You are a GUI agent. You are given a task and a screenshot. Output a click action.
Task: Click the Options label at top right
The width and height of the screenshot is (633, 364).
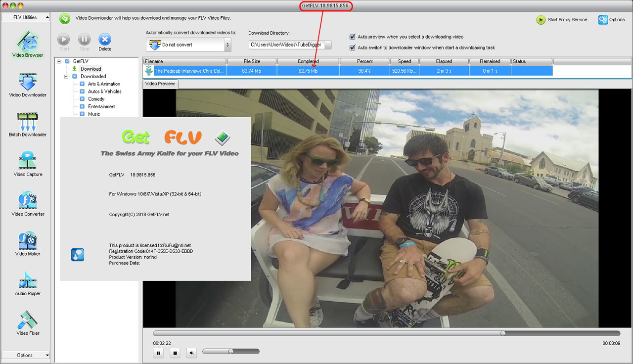(x=617, y=20)
